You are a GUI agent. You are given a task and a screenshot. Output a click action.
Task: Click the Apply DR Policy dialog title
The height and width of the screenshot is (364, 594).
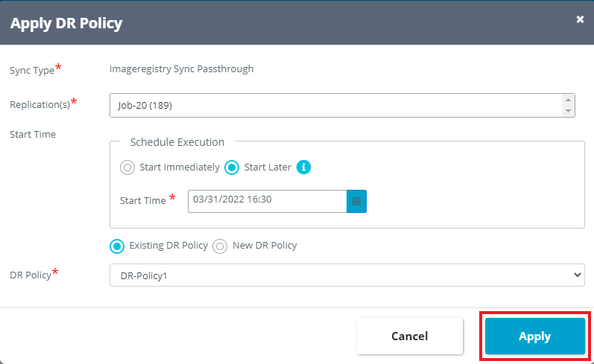(66, 23)
